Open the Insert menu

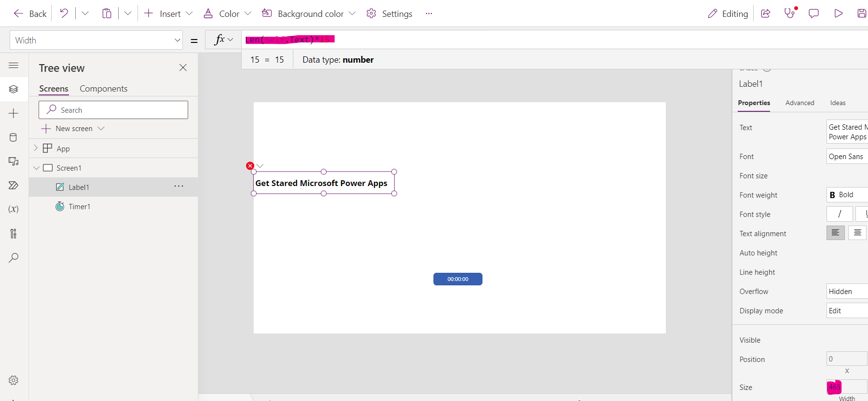pyautogui.click(x=168, y=13)
